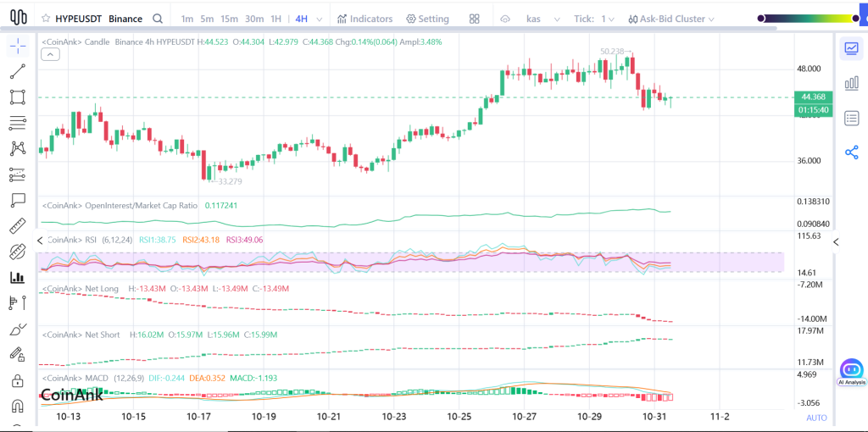Select the rectangle shape tool

(x=17, y=97)
